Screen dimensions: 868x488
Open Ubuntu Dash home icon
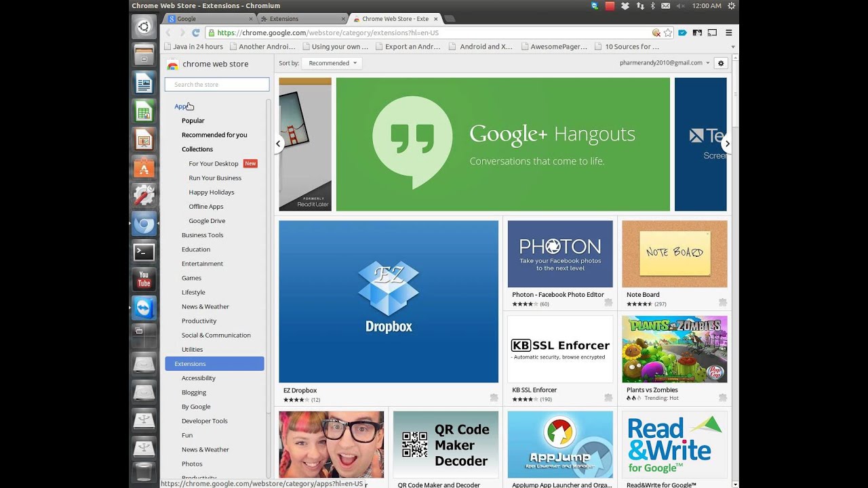[144, 27]
